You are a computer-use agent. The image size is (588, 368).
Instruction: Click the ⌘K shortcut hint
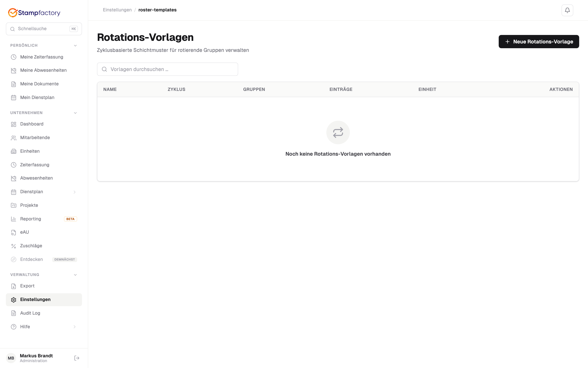(74, 29)
